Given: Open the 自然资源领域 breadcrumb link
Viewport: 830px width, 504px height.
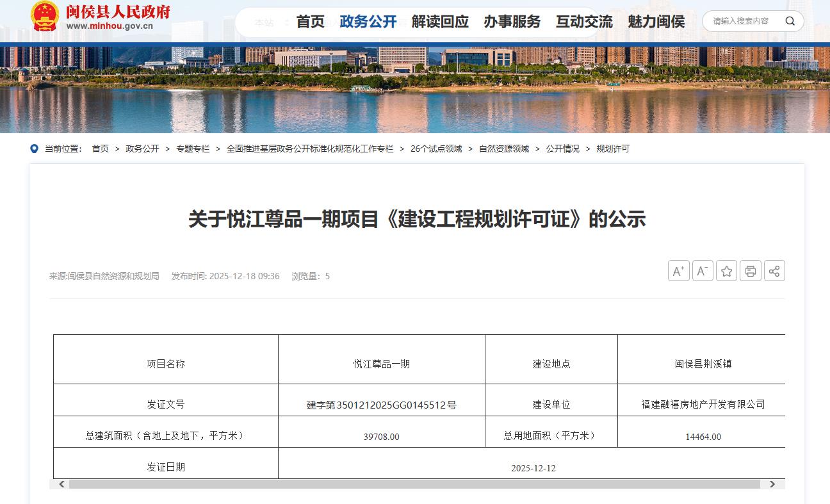Looking at the screenshot, I should pos(504,149).
